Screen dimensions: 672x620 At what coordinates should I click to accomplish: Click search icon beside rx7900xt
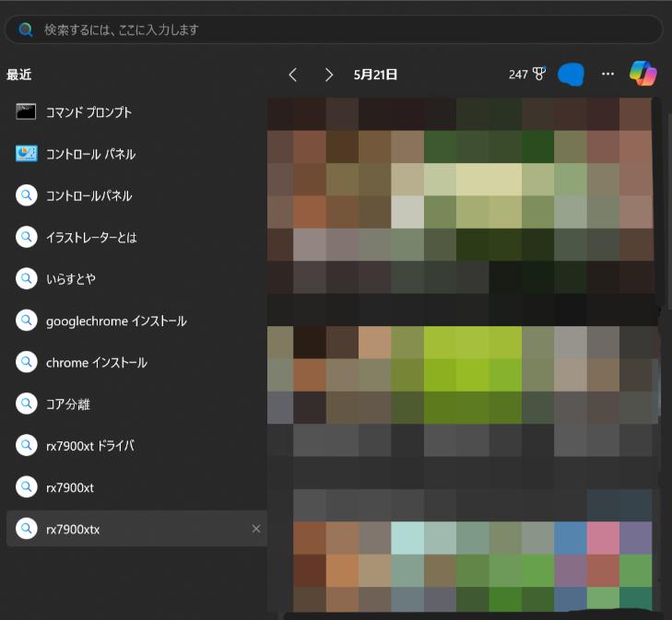click(x=26, y=487)
